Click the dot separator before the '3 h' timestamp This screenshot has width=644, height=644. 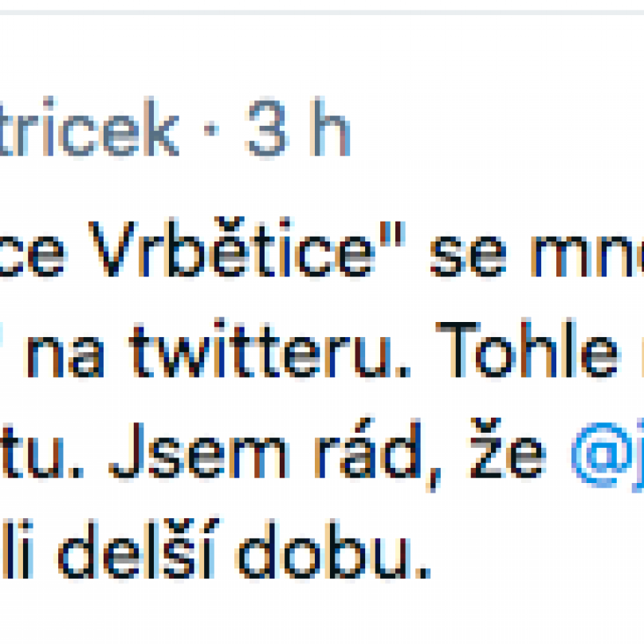pyautogui.click(x=212, y=130)
